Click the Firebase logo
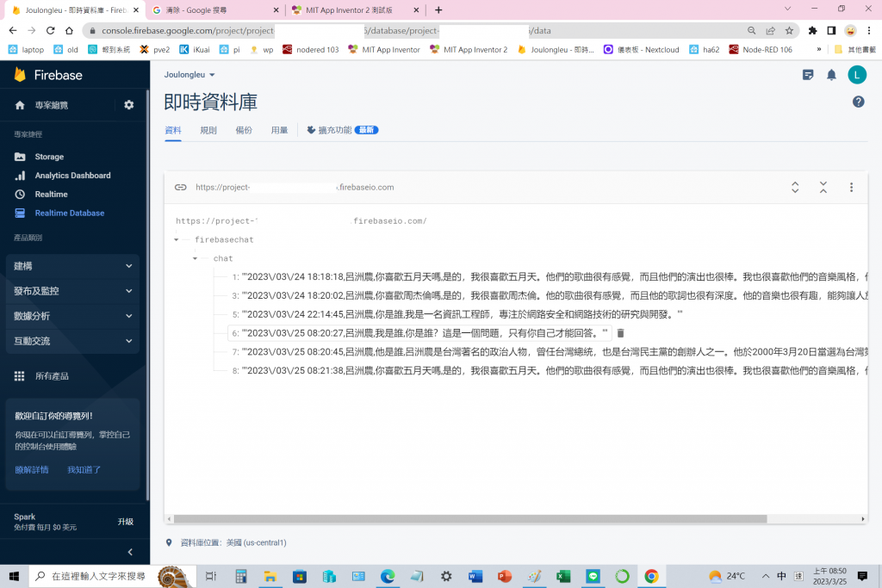882x588 pixels. (x=48, y=75)
